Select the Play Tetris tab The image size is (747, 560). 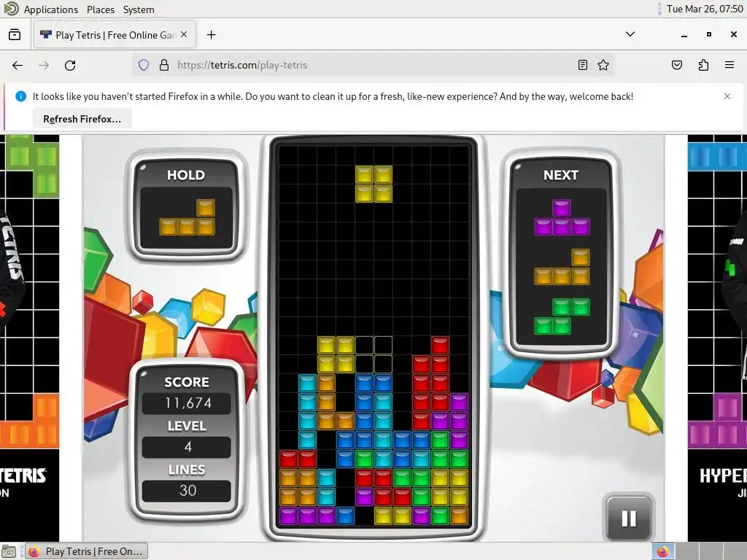point(115,35)
